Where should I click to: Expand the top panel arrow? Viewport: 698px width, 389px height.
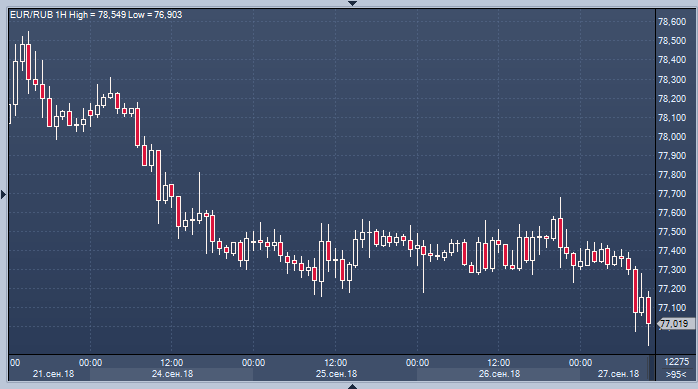pyautogui.click(x=352, y=3)
